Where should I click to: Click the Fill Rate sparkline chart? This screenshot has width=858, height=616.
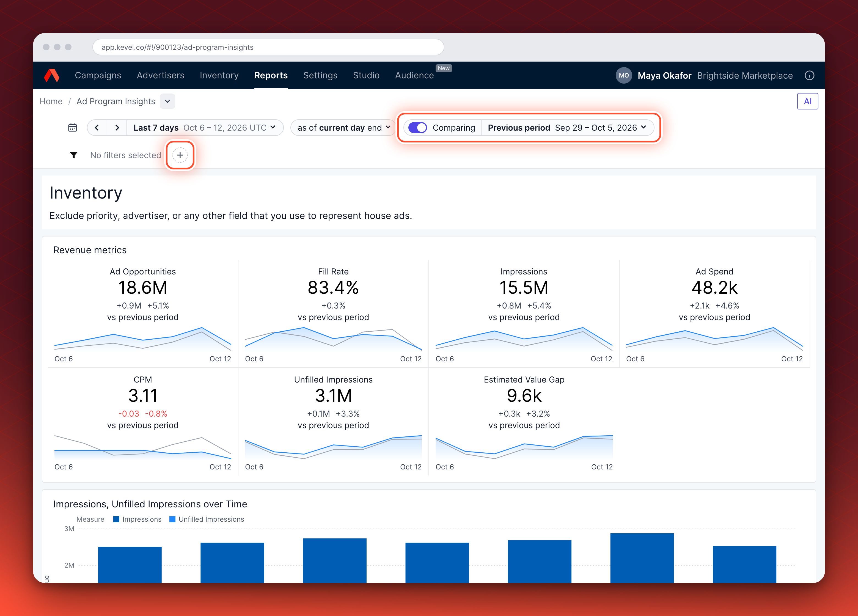pyautogui.click(x=333, y=339)
